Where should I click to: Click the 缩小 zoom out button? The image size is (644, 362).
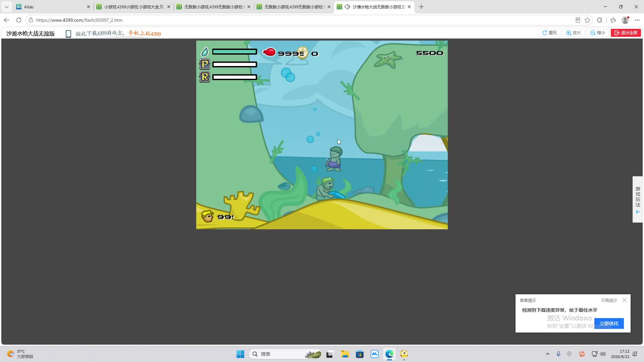click(x=598, y=33)
